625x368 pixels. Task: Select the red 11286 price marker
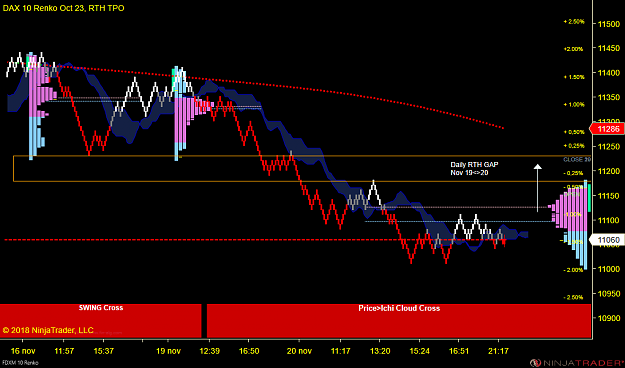[607, 129]
